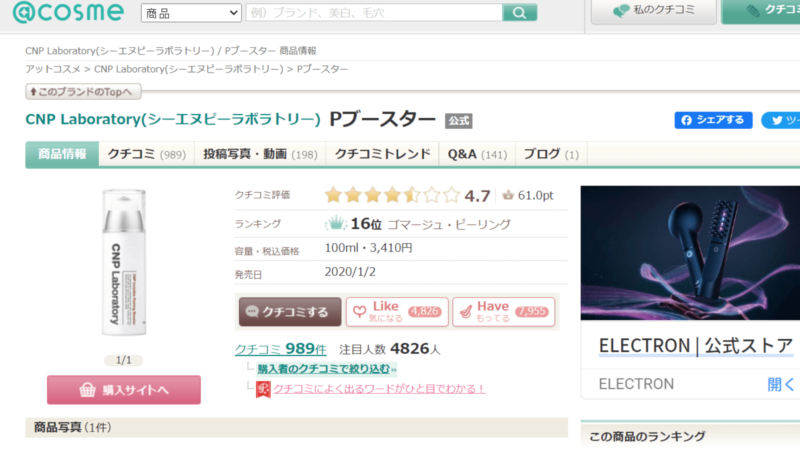Click the ranking crown icon beside 16位
Image resolution: width=800 pixels, height=450 pixels.
[x=336, y=223]
